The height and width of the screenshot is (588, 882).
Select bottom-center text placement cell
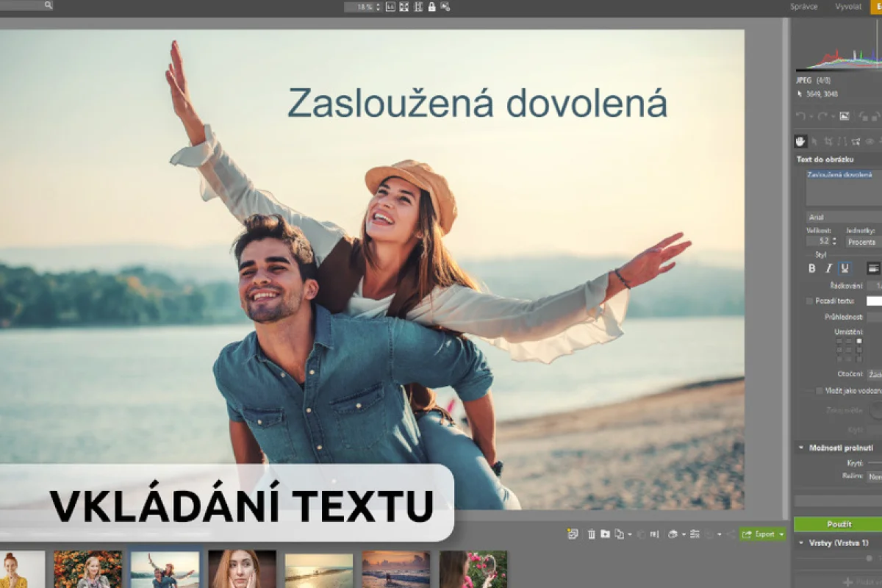click(849, 359)
